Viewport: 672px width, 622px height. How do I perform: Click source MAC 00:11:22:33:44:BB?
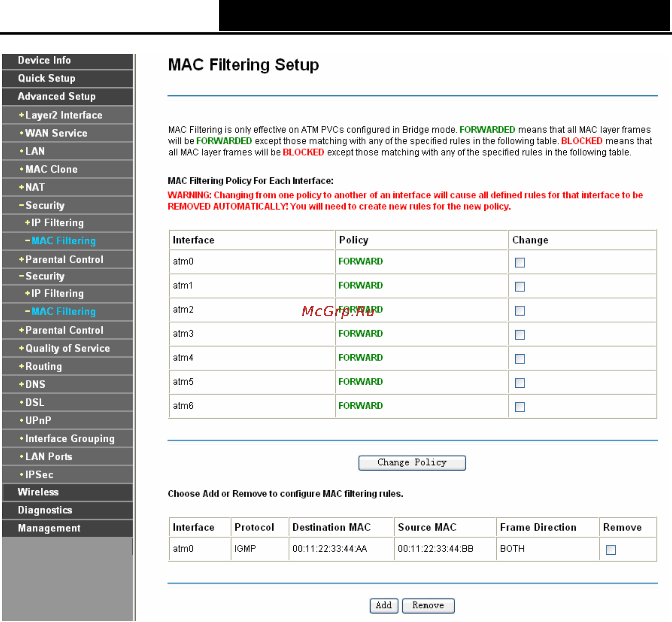(435, 549)
